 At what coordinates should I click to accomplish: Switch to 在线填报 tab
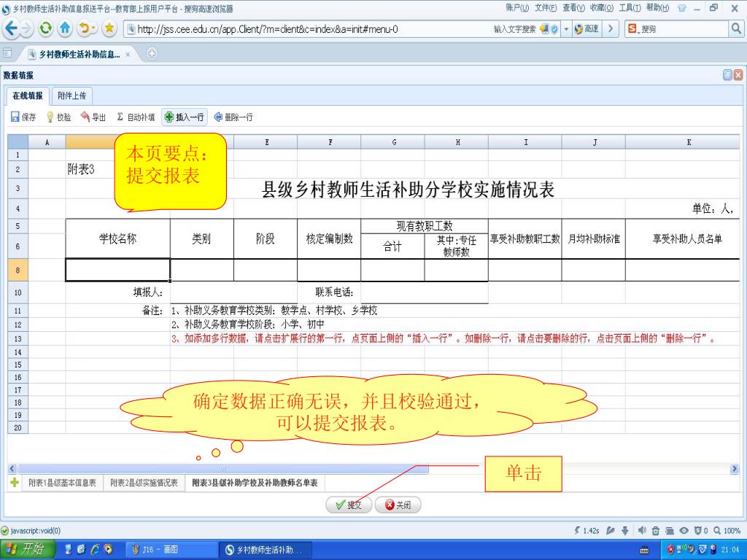pyautogui.click(x=28, y=96)
